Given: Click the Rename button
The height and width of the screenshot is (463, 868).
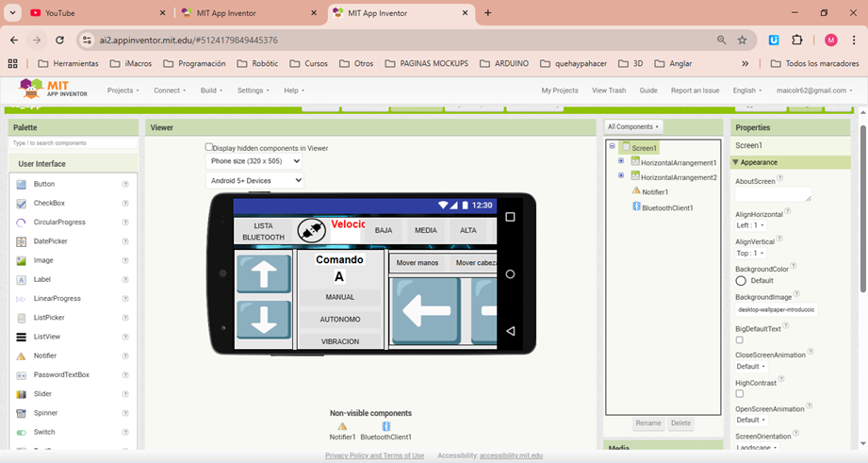Looking at the screenshot, I should (x=647, y=423).
